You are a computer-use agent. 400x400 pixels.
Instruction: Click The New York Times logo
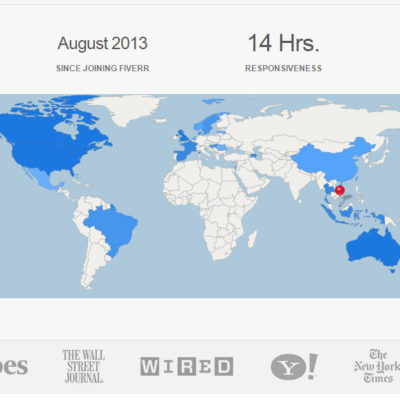pyautogui.click(x=377, y=366)
